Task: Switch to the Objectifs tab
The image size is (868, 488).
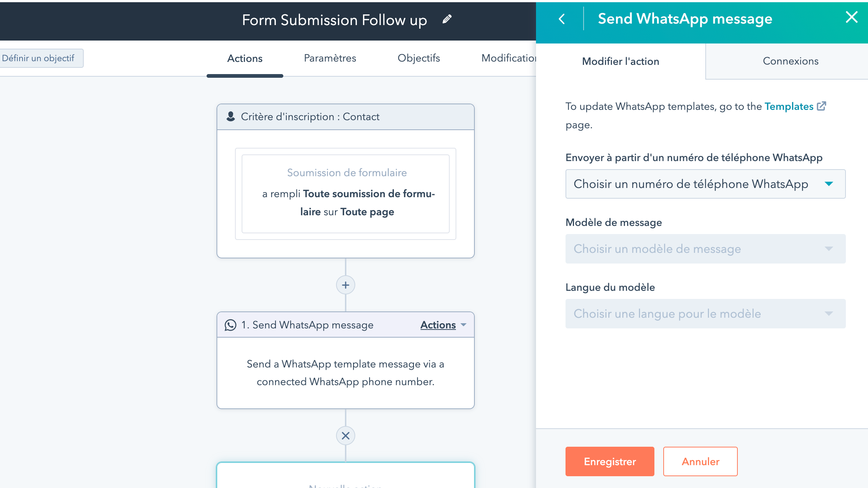Action: pyautogui.click(x=419, y=58)
